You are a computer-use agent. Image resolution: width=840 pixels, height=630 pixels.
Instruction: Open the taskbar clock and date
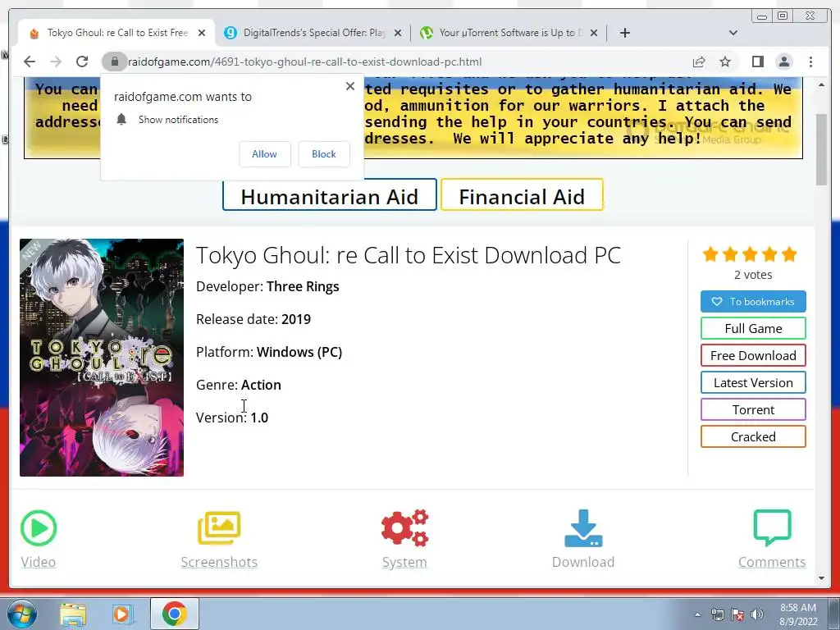pyautogui.click(x=798, y=614)
